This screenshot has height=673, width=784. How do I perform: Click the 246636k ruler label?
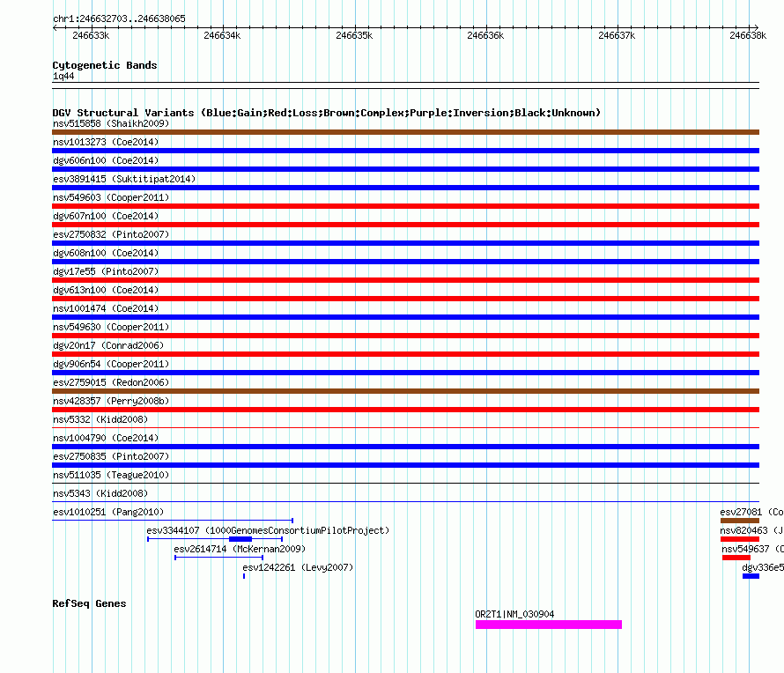(x=485, y=35)
